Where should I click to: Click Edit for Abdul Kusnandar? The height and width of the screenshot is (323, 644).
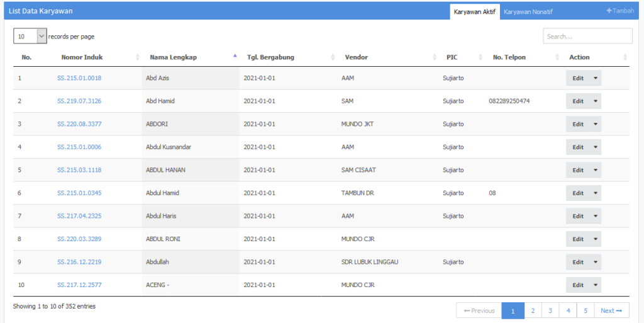coord(578,147)
